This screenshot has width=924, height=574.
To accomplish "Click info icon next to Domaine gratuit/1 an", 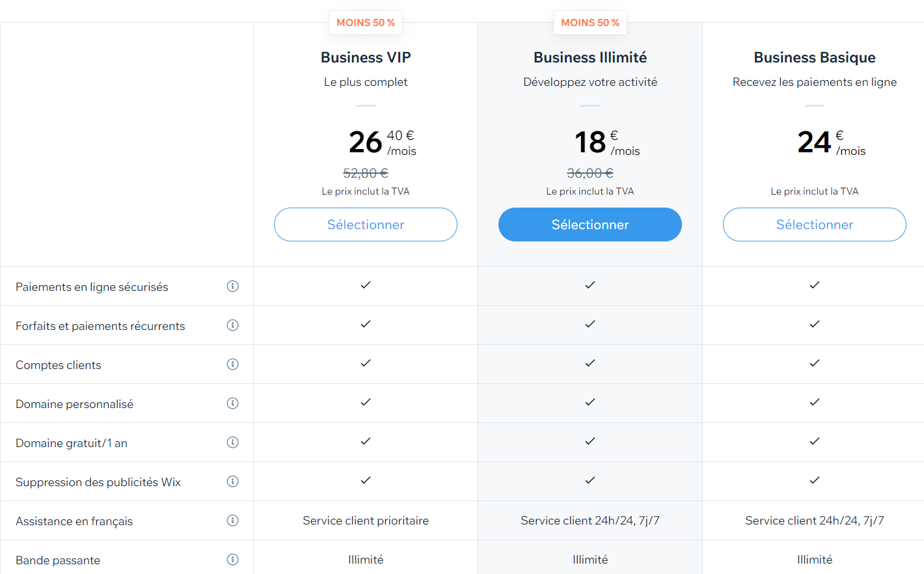I will pos(232,443).
